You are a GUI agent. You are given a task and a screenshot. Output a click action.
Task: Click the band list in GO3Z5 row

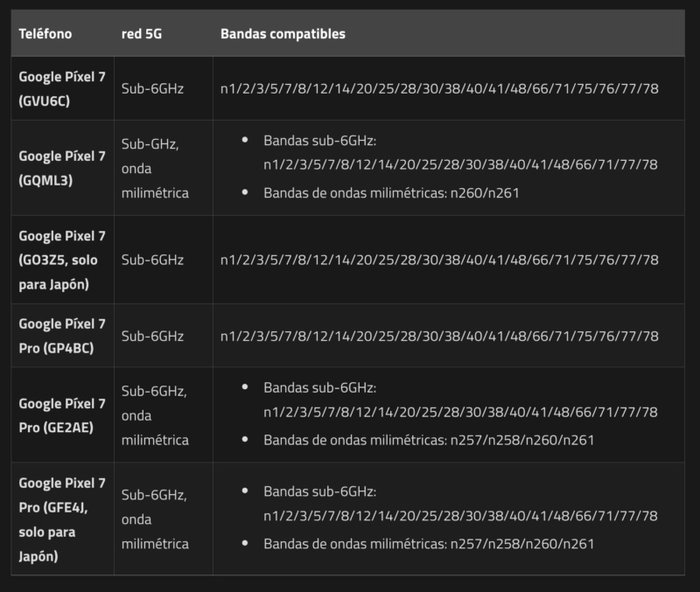(x=439, y=260)
